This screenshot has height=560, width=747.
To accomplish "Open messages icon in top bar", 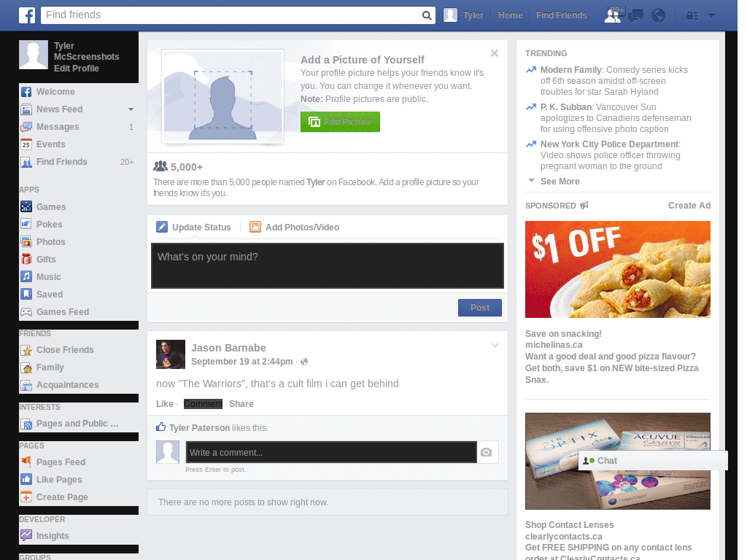I will click(635, 16).
